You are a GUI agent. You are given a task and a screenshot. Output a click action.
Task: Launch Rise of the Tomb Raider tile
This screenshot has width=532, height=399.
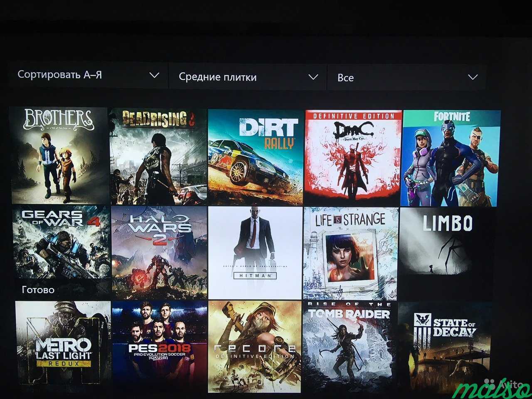click(350, 347)
